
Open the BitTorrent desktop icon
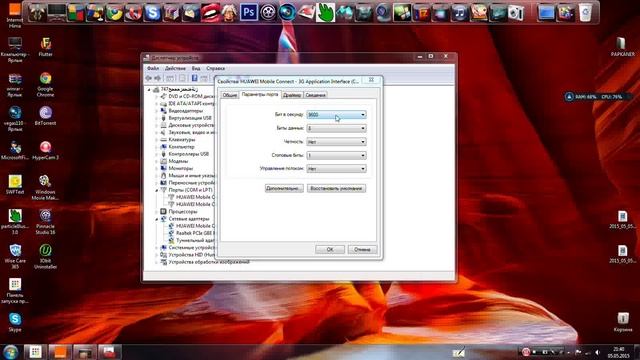46,116
